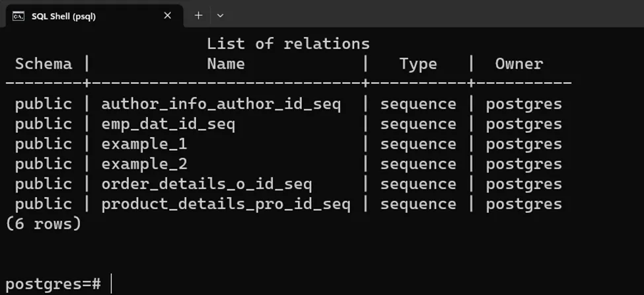
Task: Click the (6 rows) result count
Action: [x=43, y=224]
